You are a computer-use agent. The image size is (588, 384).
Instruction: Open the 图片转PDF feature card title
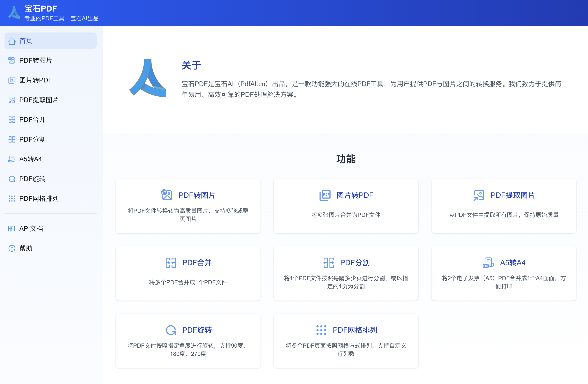(x=355, y=195)
